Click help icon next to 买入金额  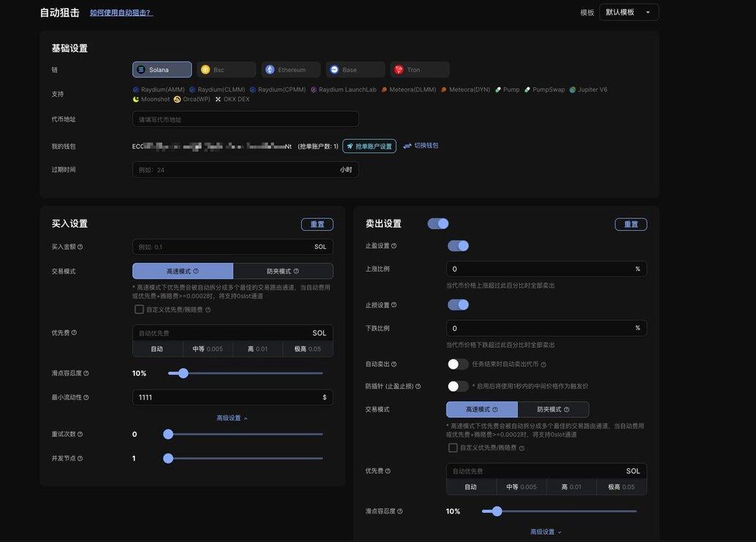81,247
